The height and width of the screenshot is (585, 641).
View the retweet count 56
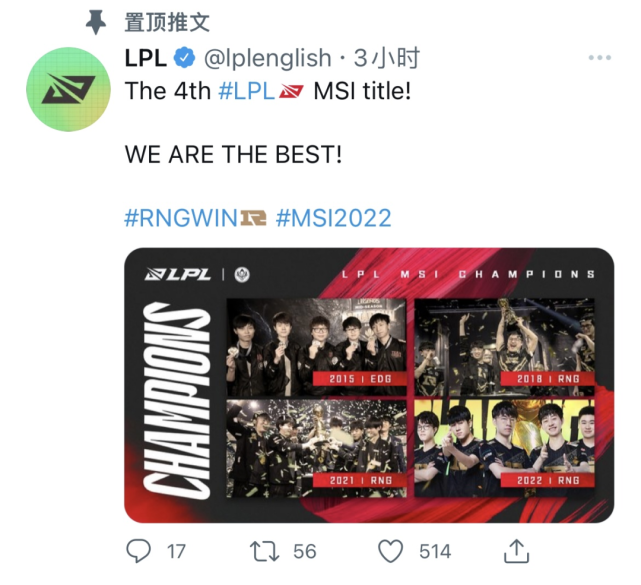pyautogui.click(x=305, y=551)
